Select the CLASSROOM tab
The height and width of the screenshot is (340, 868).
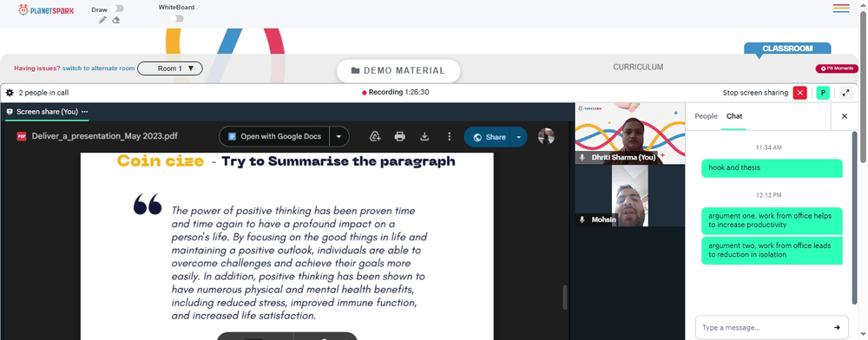pos(787,49)
